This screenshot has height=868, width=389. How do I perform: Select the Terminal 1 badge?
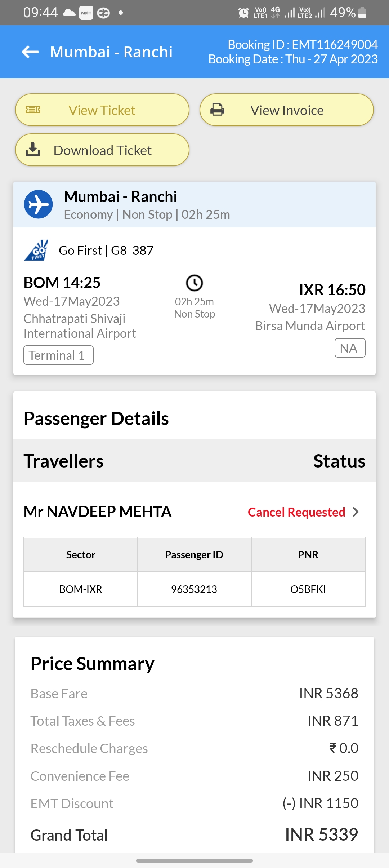pyautogui.click(x=58, y=355)
